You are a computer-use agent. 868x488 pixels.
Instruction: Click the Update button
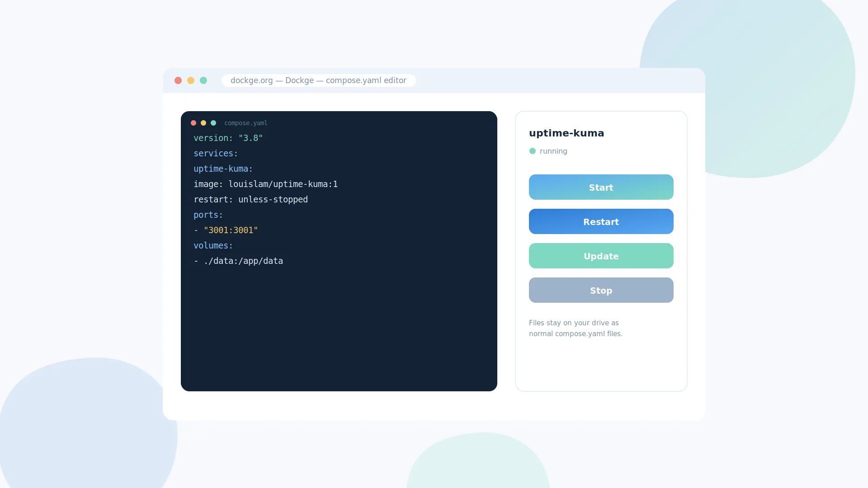click(601, 256)
